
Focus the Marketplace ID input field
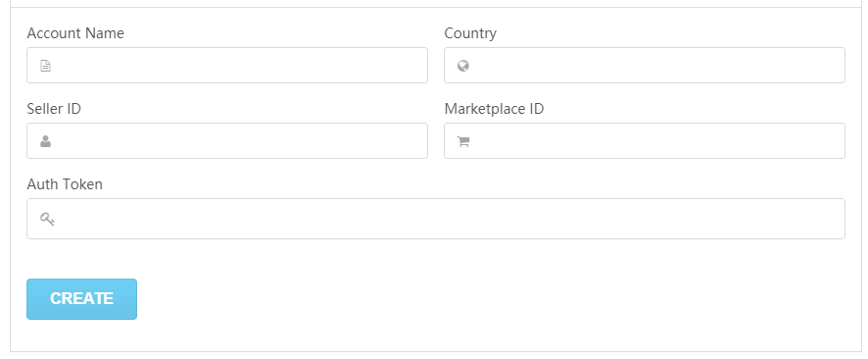(645, 140)
